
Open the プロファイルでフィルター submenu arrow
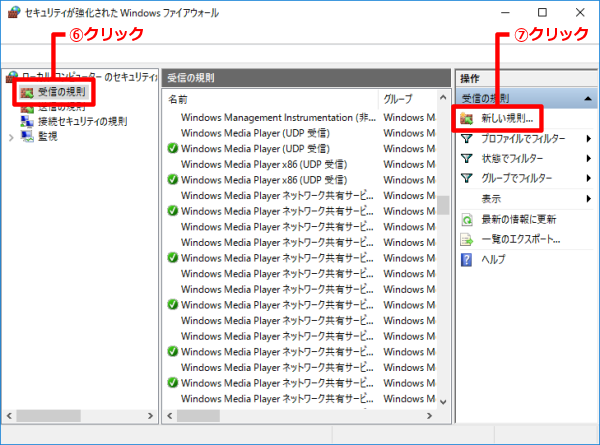click(x=589, y=138)
